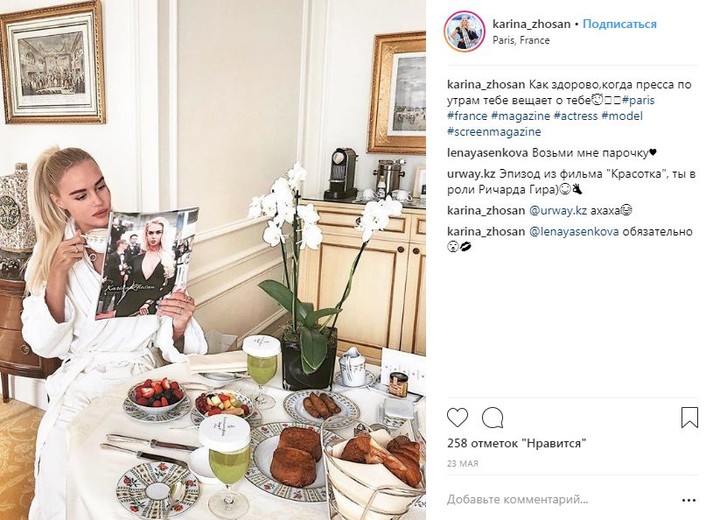Follow the account via Подписаться
The image size is (713, 520).
click(x=619, y=24)
